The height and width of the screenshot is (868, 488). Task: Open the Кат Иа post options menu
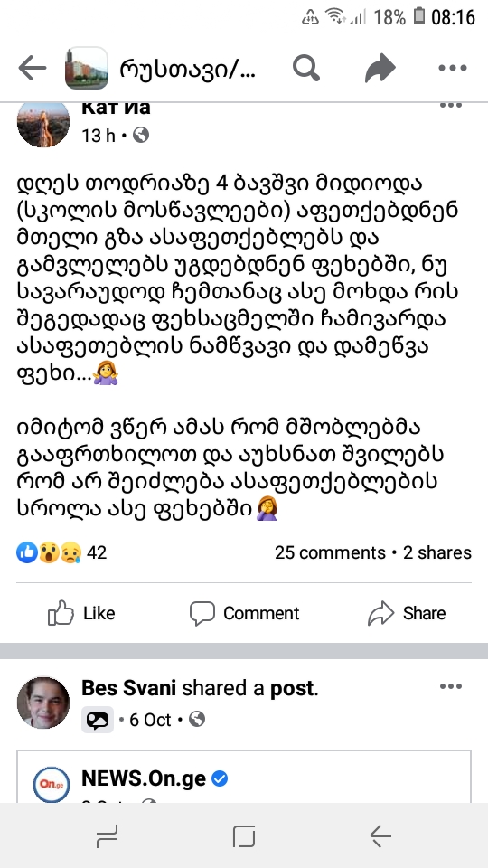tap(451, 105)
